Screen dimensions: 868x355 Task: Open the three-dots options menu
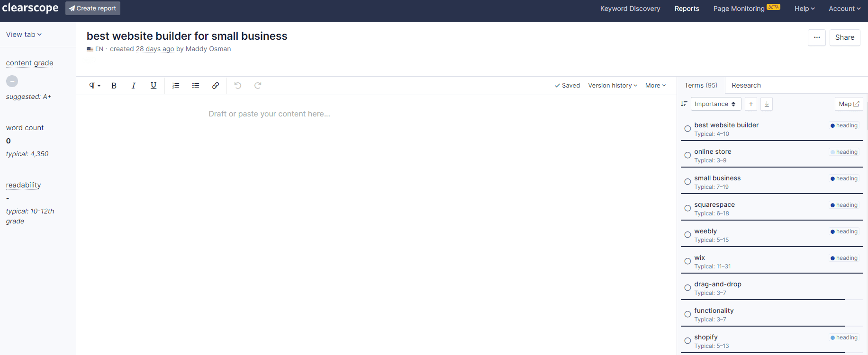pyautogui.click(x=817, y=37)
